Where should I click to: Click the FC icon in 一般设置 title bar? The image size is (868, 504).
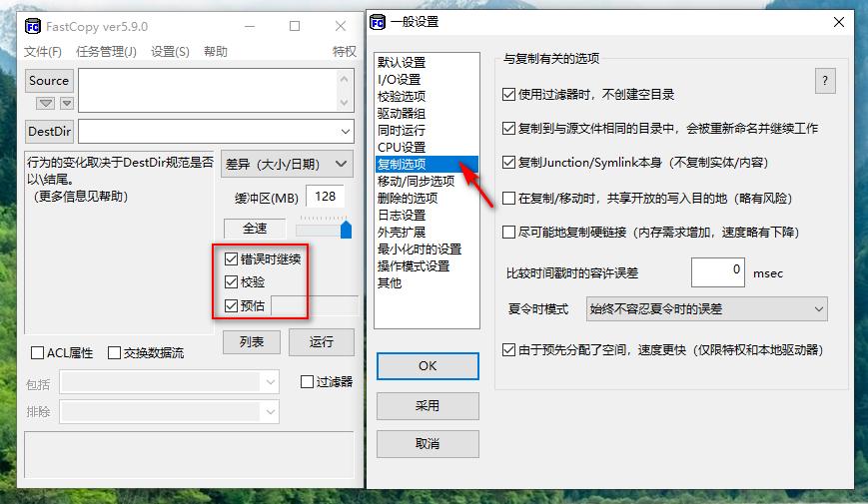click(x=378, y=22)
